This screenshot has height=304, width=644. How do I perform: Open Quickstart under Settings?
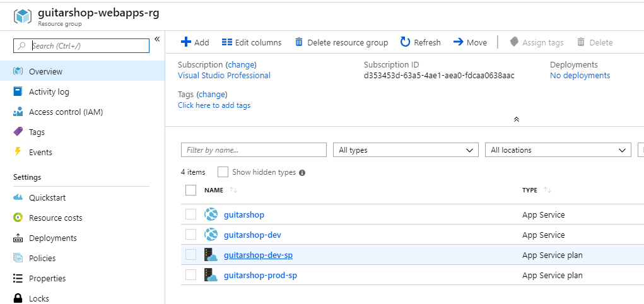82,197
